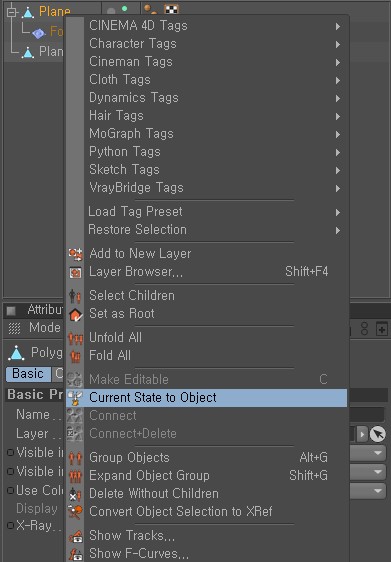The height and width of the screenshot is (562, 391).
Task: Expand the MoGraph Tags submenu arrow
Action: click(338, 134)
